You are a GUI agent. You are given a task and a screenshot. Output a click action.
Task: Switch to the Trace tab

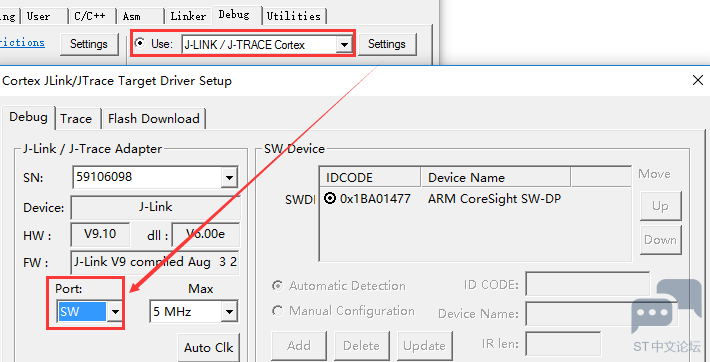click(76, 119)
